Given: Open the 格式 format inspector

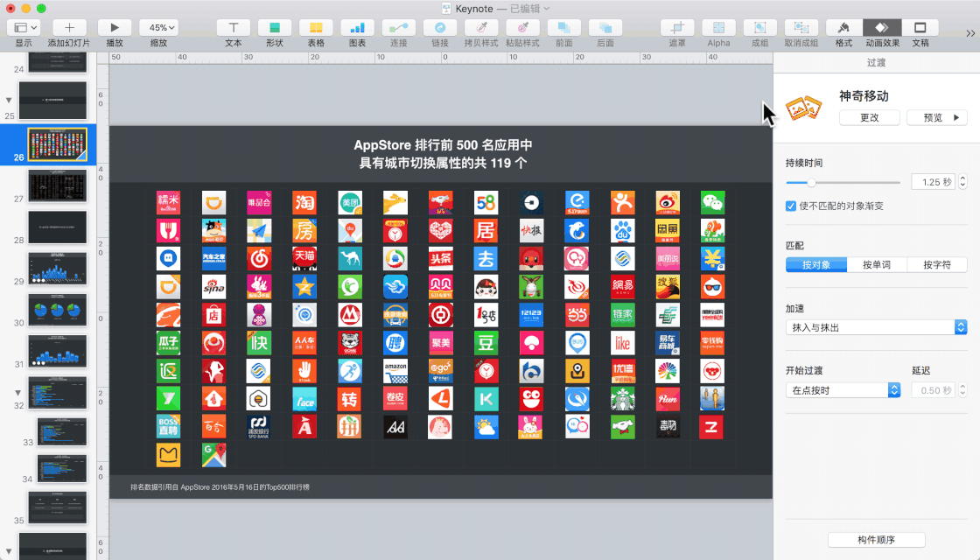Looking at the screenshot, I should (x=843, y=27).
